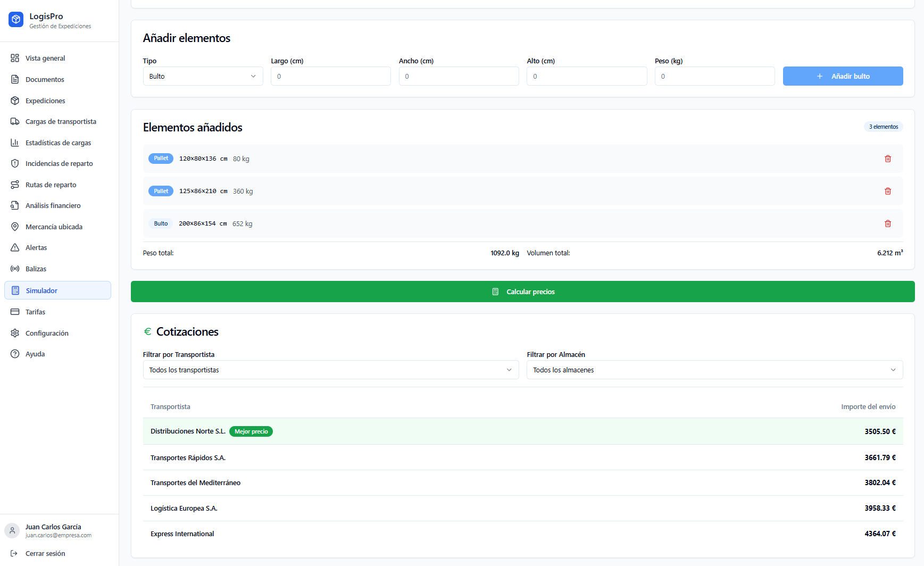Open the Tipo dropdown
The width and height of the screenshot is (924, 566).
coord(203,76)
